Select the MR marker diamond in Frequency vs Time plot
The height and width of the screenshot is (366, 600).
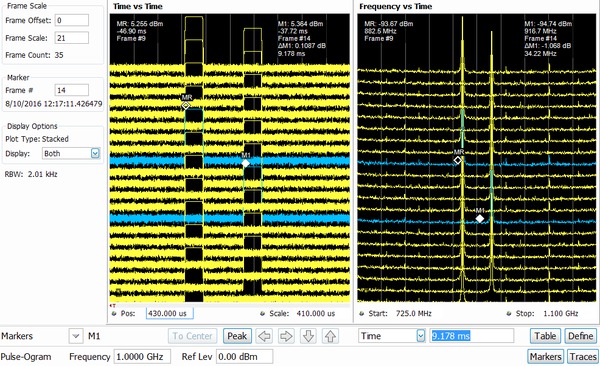click(458, 160)
